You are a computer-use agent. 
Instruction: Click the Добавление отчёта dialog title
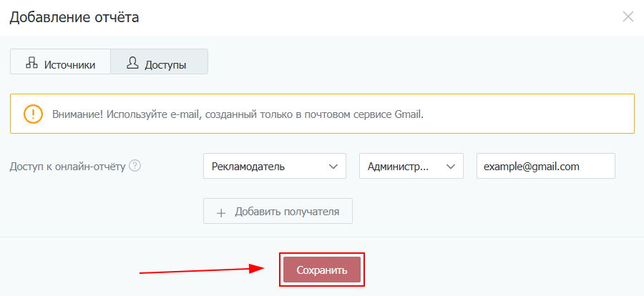click(74, 17)
